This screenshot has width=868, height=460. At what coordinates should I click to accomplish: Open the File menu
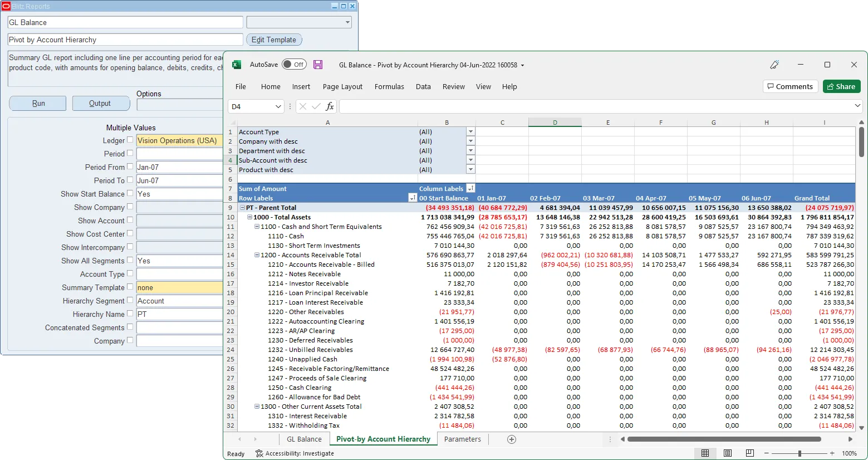tap(241, 87)
